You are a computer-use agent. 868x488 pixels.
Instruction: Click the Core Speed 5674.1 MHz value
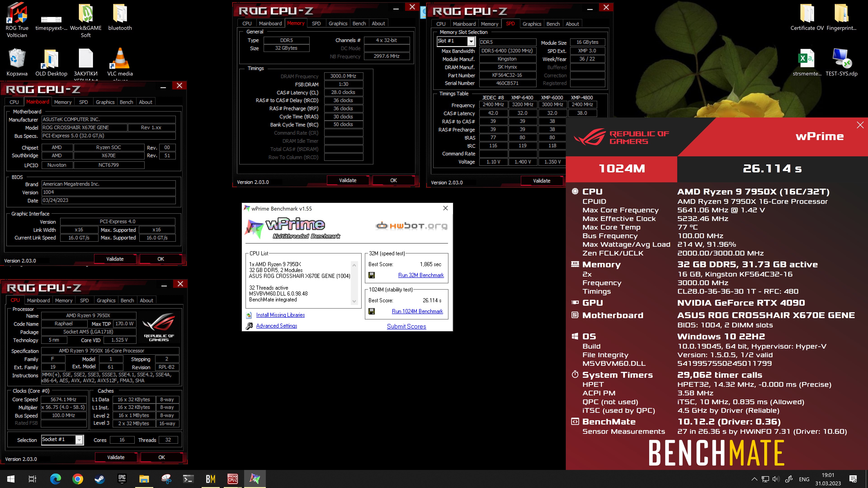coord(63,399)
